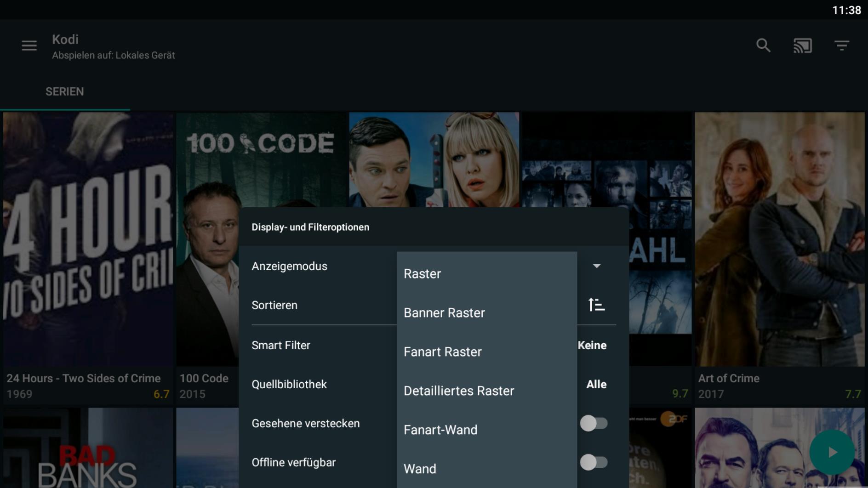Pick the Fanart-Wand display mode
Image resolution: width=868 pixels, height=488 pixels.
[487, 430]
